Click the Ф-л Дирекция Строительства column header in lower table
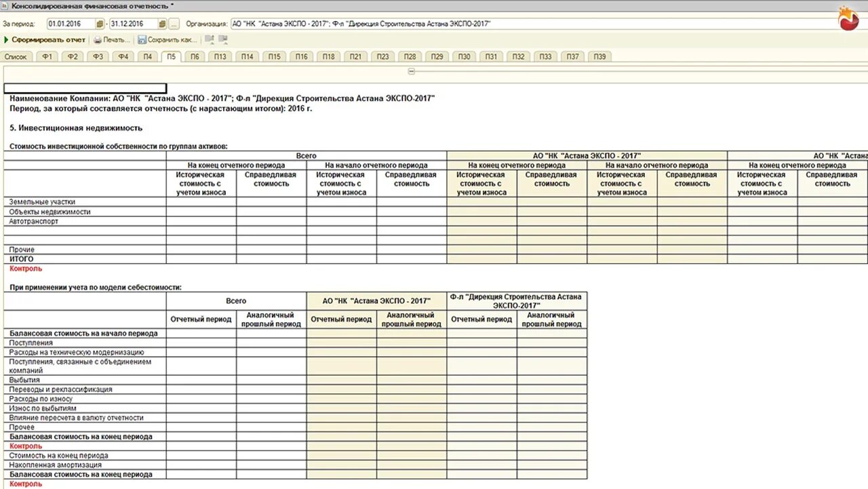This screenshot has height=489, width=868. pyautogui.click(x=517, y=301)
